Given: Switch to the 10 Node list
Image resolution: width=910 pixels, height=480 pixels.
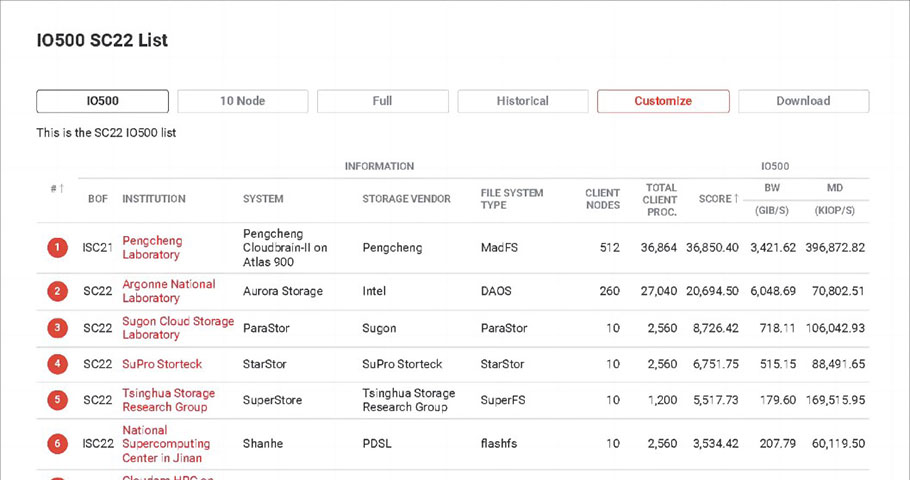Looking at the screenshot, I should 243,101.
